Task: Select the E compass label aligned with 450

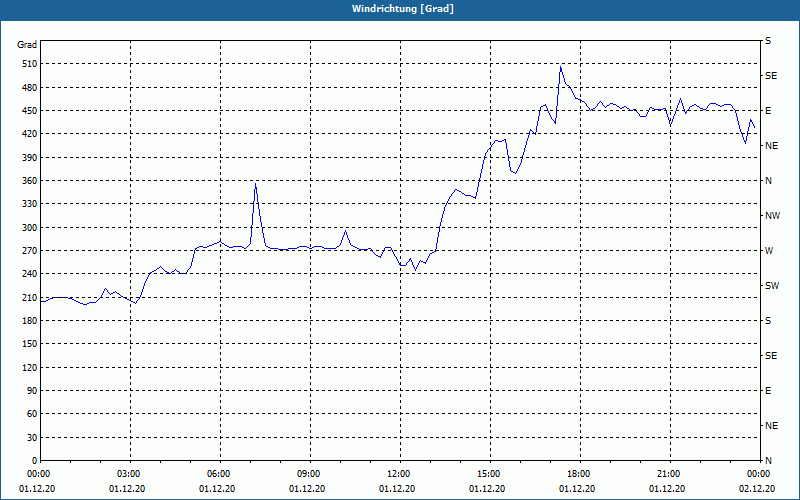Action: coord(768,111)
